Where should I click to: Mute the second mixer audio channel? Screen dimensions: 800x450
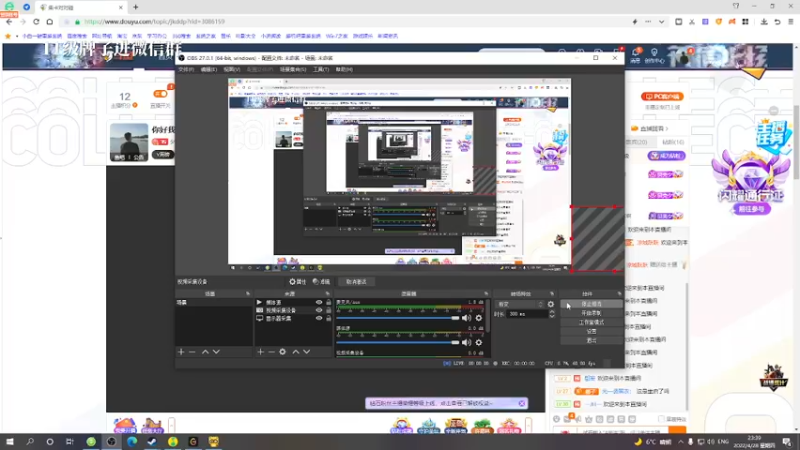pyautogui.click(x=466, y=342)
